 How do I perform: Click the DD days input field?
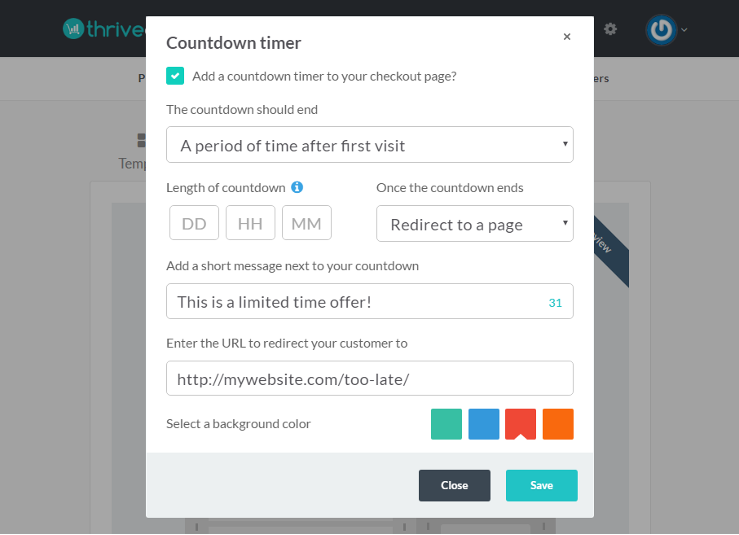(194, 222)
